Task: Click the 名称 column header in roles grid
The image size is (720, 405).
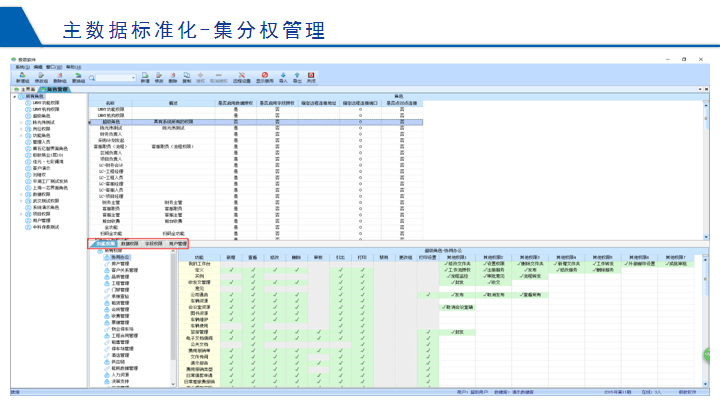Action: pyautogui.click(x=110, y=103)
